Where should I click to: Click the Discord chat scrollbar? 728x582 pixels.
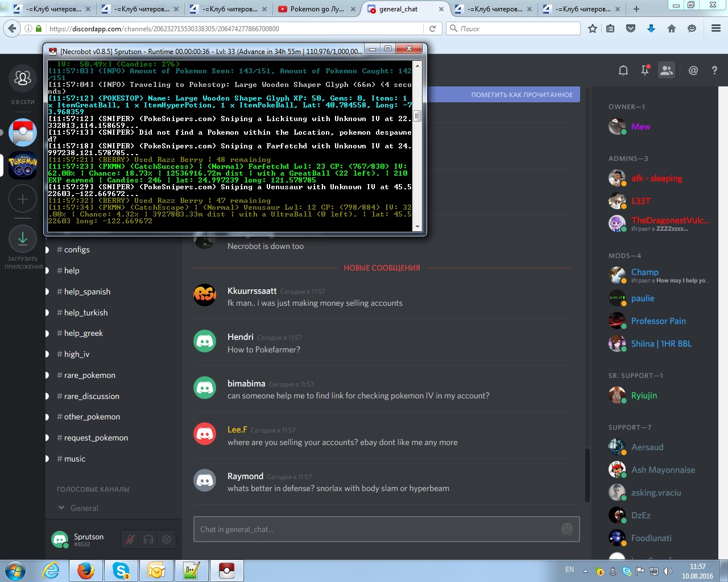pos(587,476)
